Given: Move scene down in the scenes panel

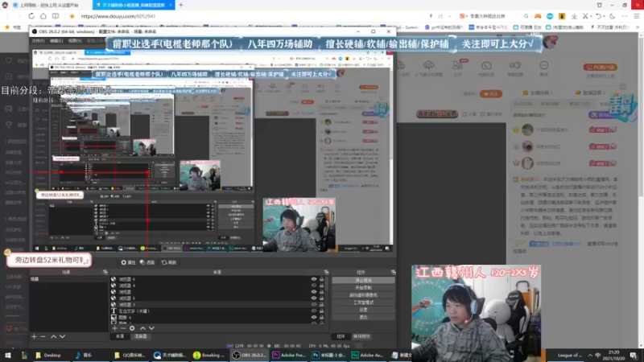Looking at the screenshot, I should pyautogui.click(x=63, y=336).
